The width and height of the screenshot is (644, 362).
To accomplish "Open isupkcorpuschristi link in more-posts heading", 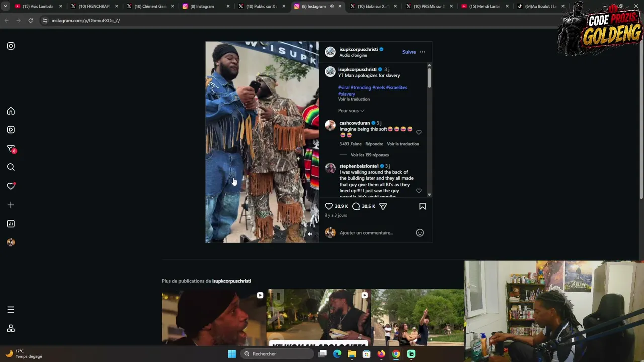I will click(231, 281).
